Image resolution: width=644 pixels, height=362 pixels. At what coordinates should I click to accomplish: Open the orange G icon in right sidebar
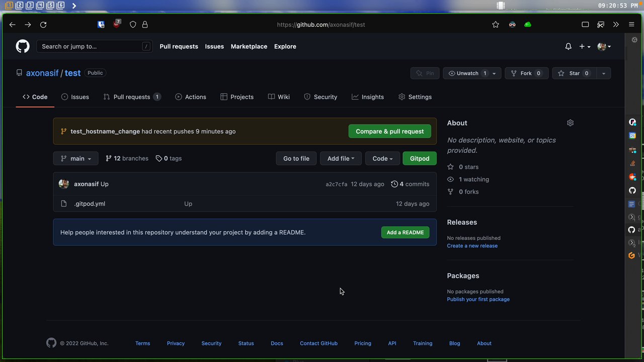[632, 255]
